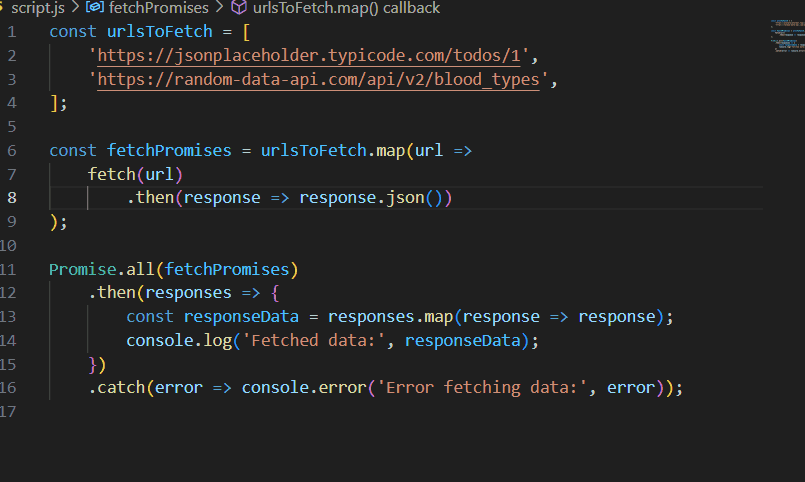Click line number 11 in the gutter
Screen dimensions: 805x482
pos(8,270)
